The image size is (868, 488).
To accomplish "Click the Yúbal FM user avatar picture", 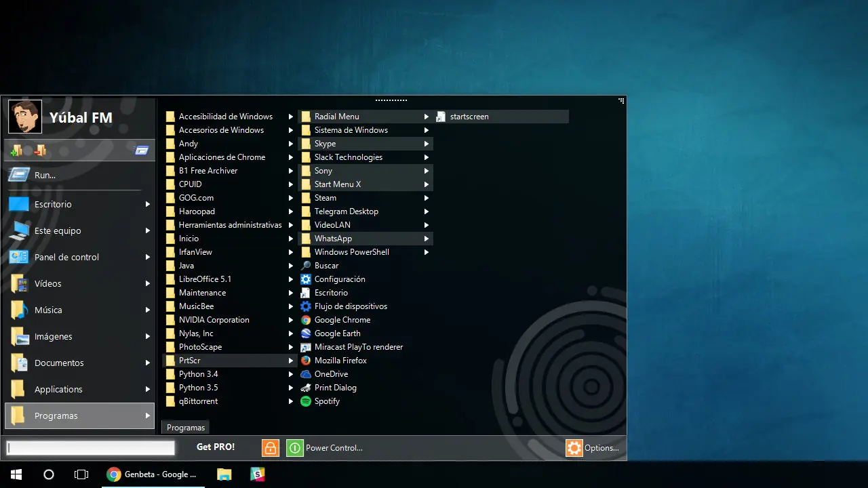I will tap(25, 117).
